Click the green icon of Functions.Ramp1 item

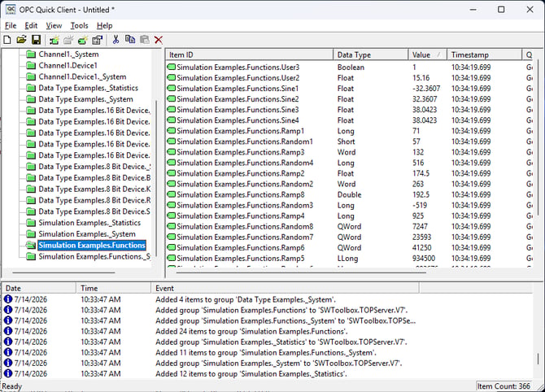click(172, 131)
